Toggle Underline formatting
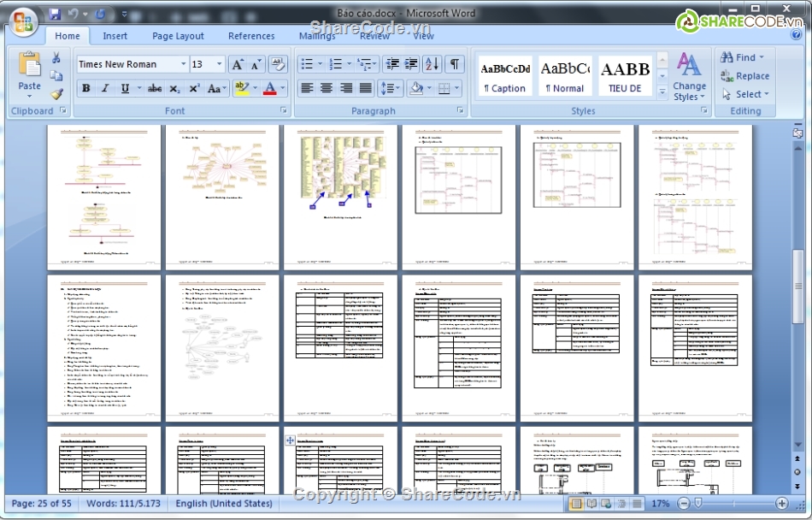The width and height of the screenshot is (812, 520). point(124,89)
